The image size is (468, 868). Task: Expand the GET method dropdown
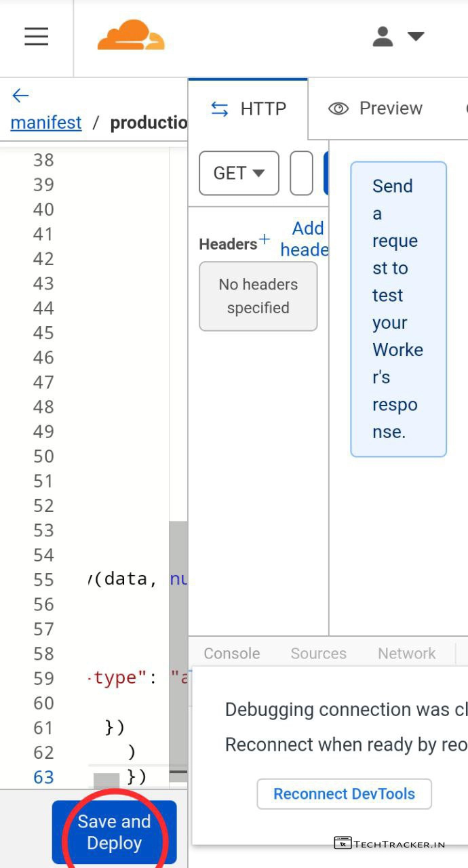tap(239, 173)
